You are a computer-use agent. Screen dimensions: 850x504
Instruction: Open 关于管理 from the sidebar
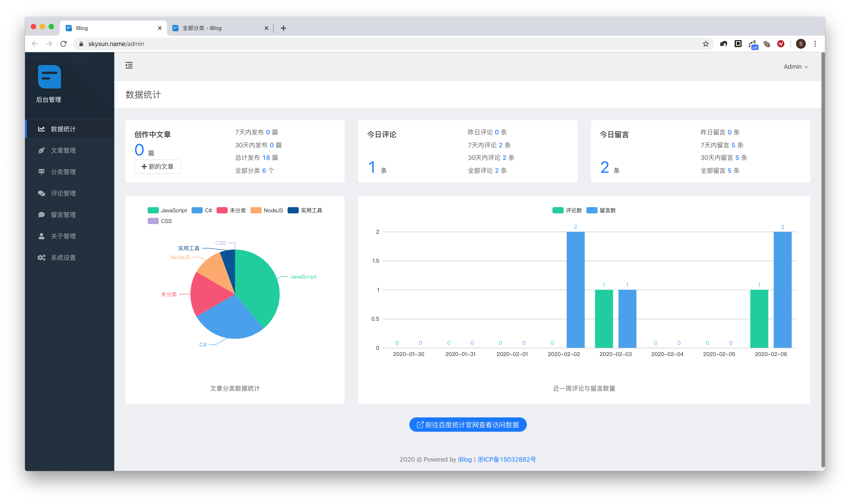(63, 236)
